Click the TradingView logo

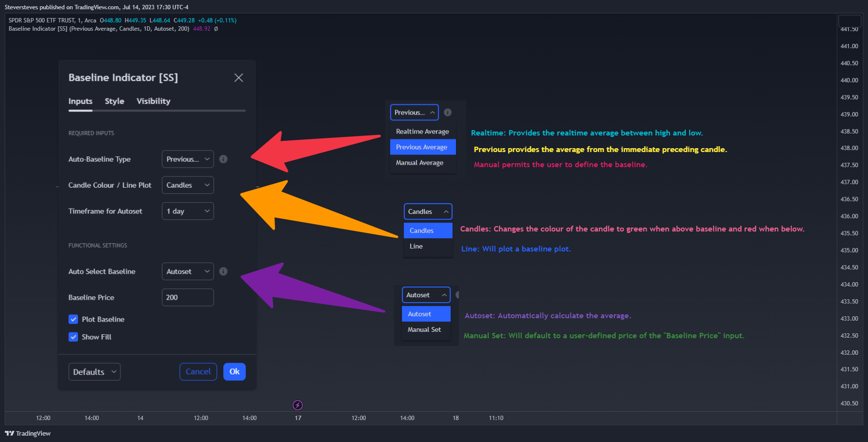tap(28, 434)
